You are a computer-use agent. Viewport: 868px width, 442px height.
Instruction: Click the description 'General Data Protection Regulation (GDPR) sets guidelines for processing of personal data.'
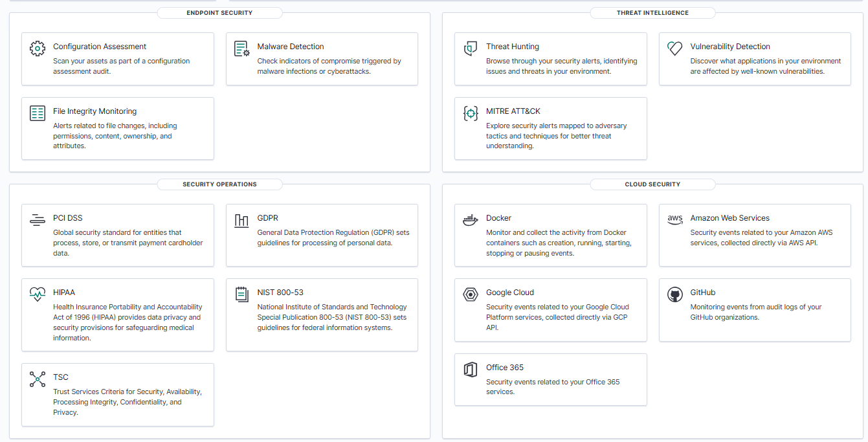(333, 238)
